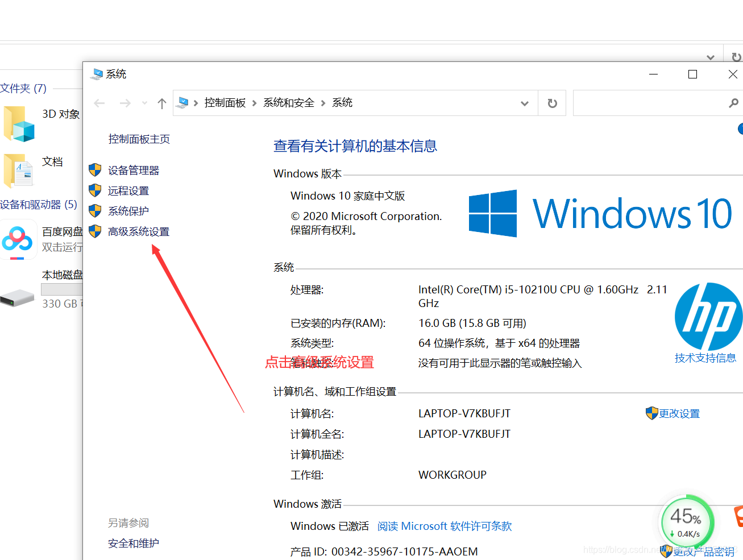
Task: Click the 设备和驱动器 (5) group header in Explorer
Action: (x=39, y=205)
